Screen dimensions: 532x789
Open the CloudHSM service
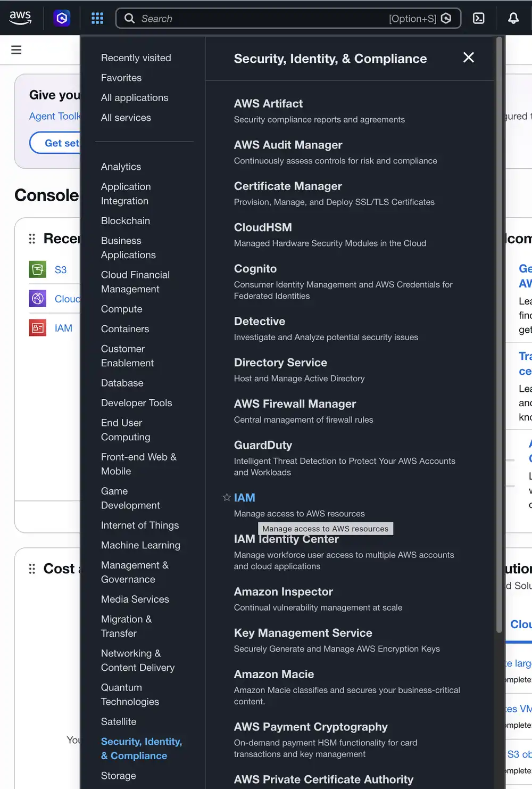tap(263, 227)
